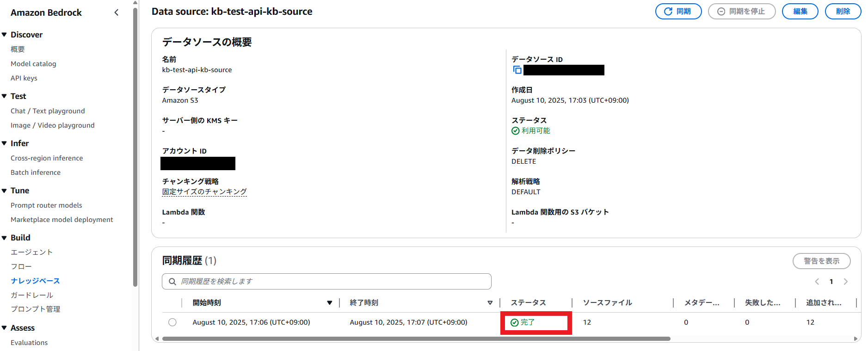Open エージェント in sidebar
Viewport: 868px width, 351px height.
click(x=32, y=252)
